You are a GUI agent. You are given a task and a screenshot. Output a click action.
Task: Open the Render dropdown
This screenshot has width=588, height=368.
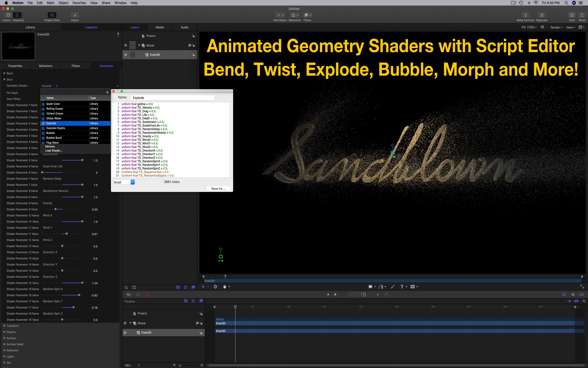pos(556,27)
